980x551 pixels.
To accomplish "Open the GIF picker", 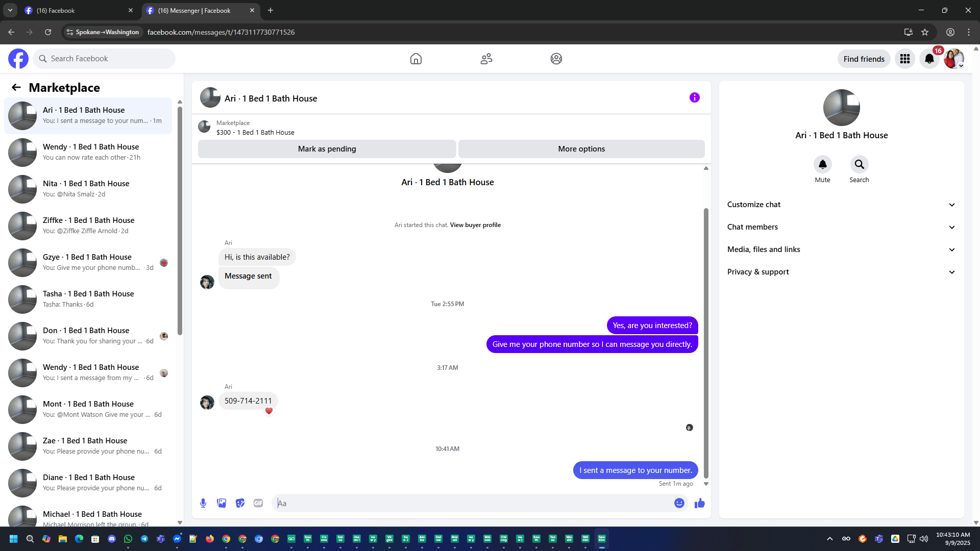I will pos(258,503).
